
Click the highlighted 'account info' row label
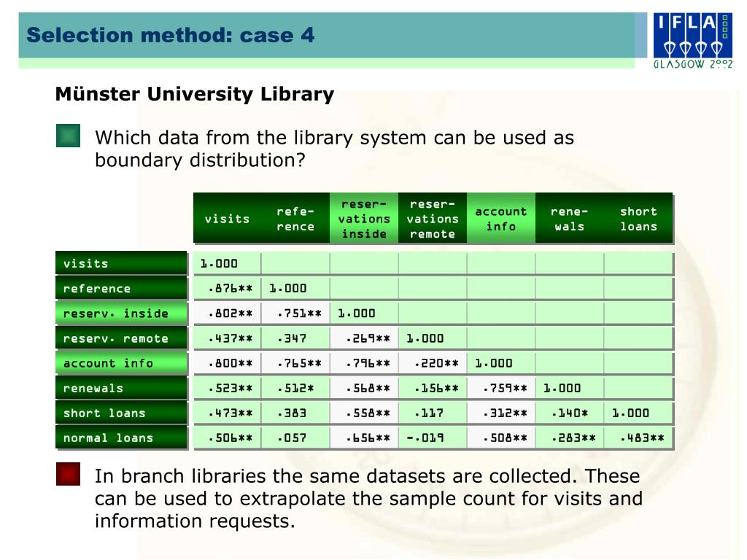pos(122,363)
